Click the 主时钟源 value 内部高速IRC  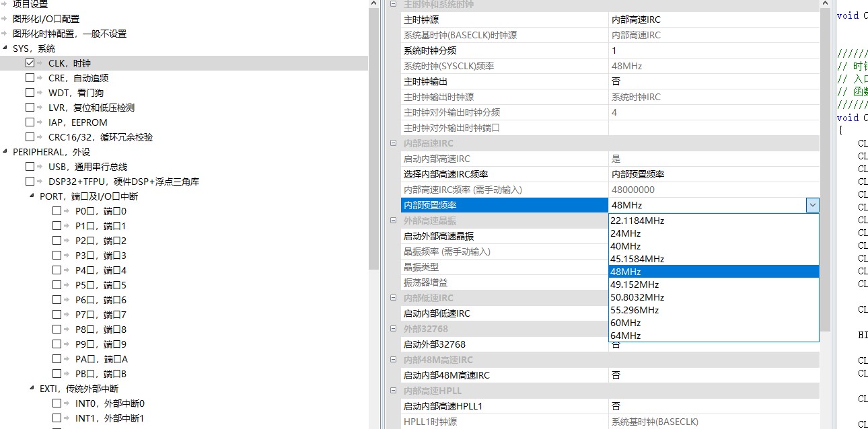(x=713, y=19)
